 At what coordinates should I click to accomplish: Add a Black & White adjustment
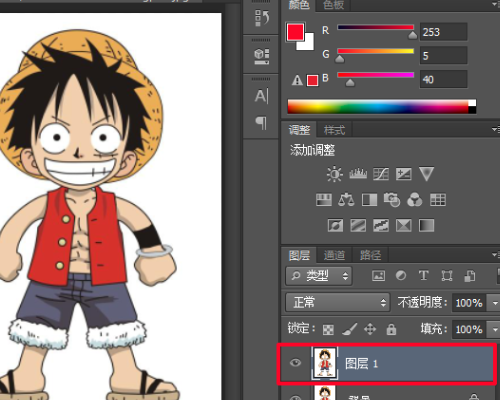point(369,200)
